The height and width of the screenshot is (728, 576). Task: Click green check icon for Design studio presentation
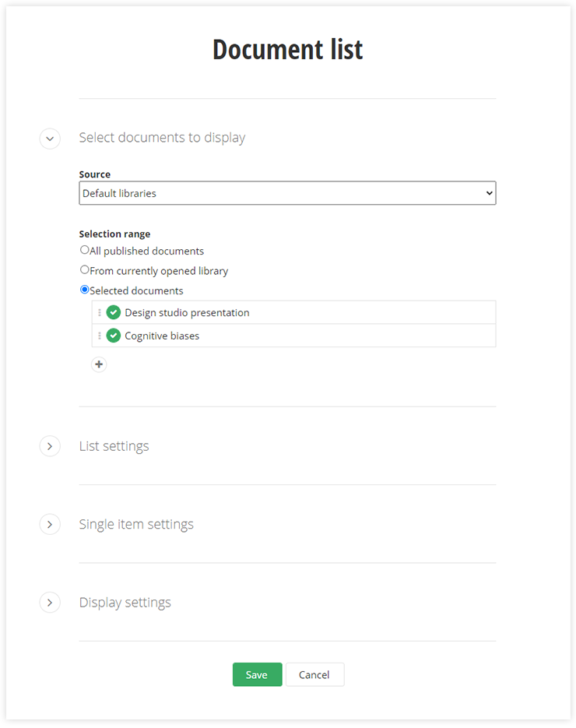click(114, 313)
